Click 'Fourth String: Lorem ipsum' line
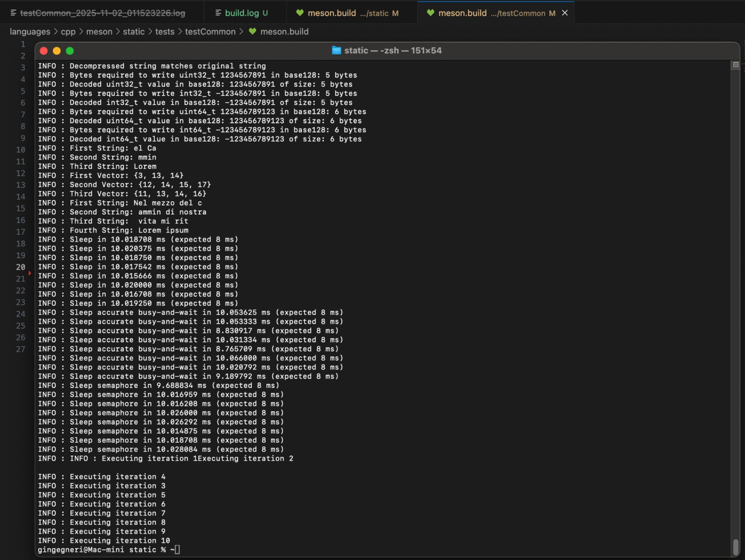 [x=113, y=230]
